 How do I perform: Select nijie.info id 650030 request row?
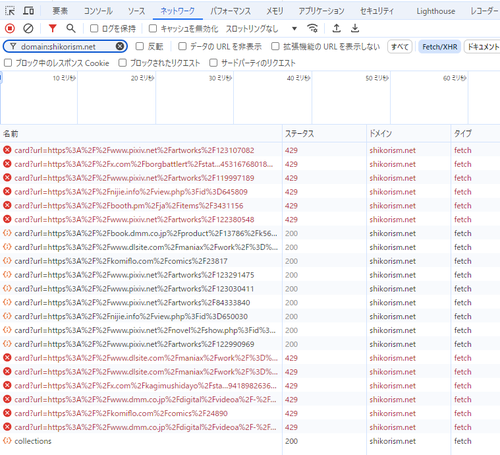pyautogui.click(x=250, y=316)
